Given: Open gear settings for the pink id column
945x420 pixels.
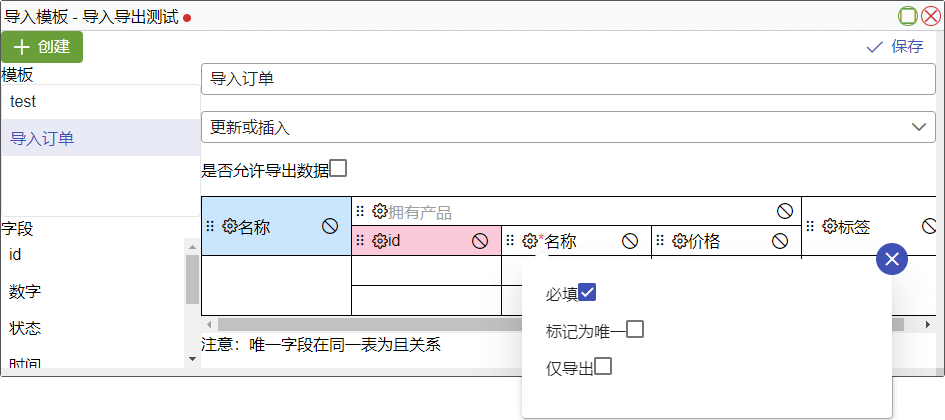Looking at the screenshot, I should [x=379, y=241].
